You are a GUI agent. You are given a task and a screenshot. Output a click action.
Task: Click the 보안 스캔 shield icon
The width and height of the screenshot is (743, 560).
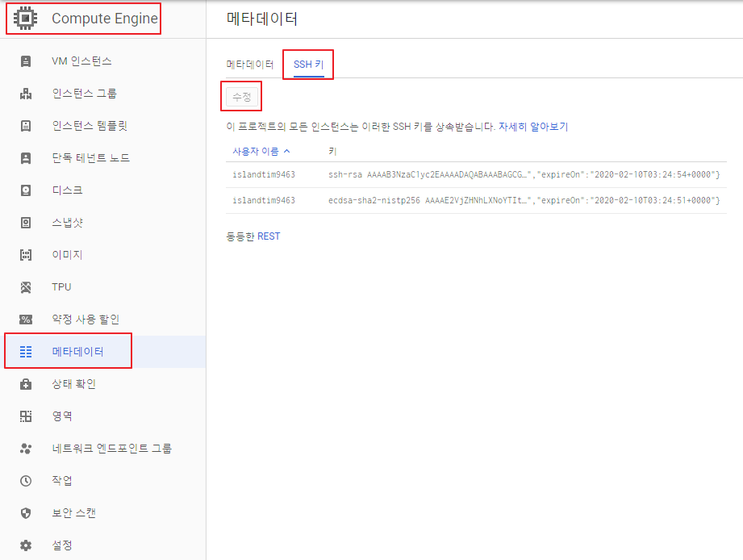pyautogui.click(x=26, y=512)
